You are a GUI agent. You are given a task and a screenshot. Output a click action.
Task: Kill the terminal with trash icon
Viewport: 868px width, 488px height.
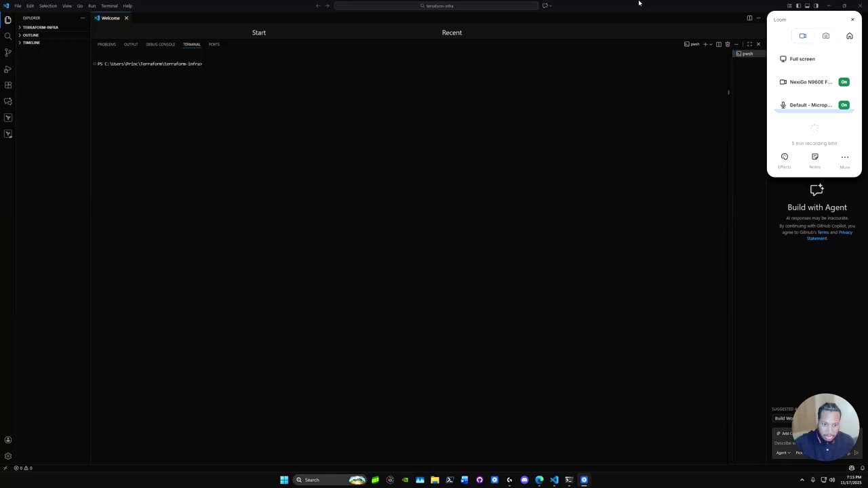[x=728, y=44]
